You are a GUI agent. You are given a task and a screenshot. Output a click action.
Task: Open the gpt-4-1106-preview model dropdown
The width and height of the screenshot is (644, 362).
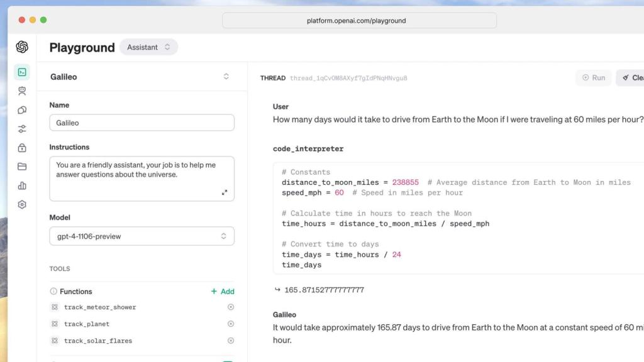(x=142, y=236)
